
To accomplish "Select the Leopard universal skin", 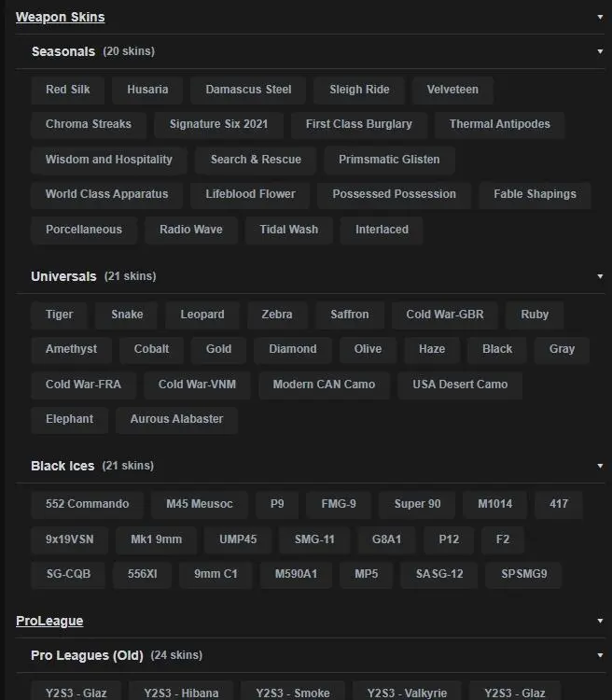I will pos(202,315).
